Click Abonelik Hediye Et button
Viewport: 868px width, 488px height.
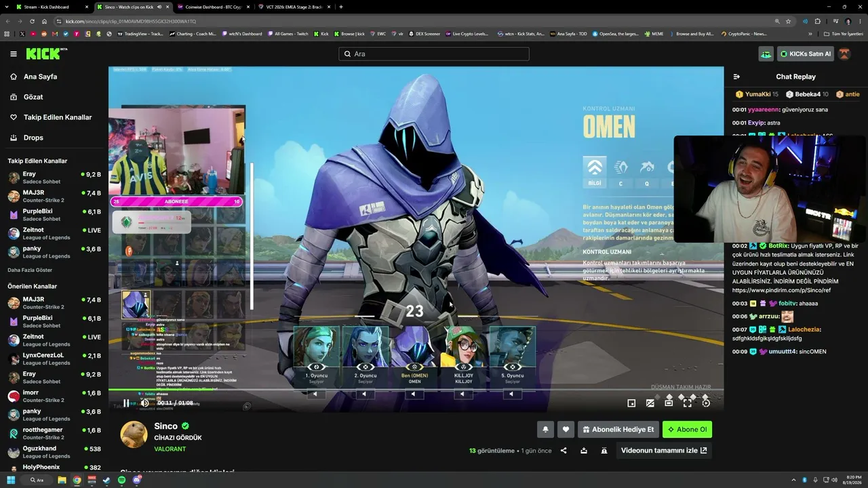pyautogui.click(x=618, y=430)
